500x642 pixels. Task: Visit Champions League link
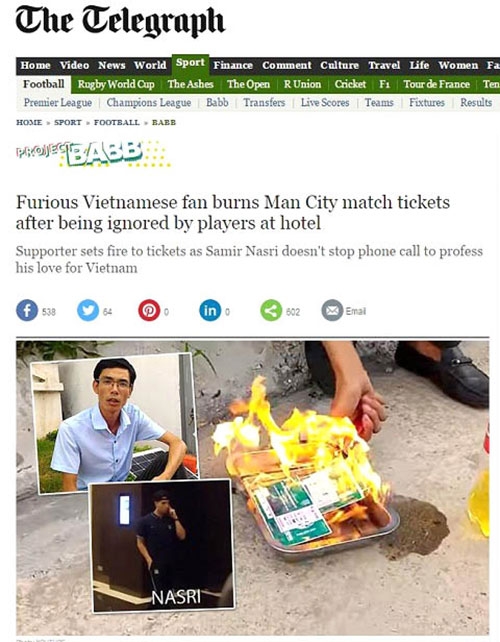[149, 102]
